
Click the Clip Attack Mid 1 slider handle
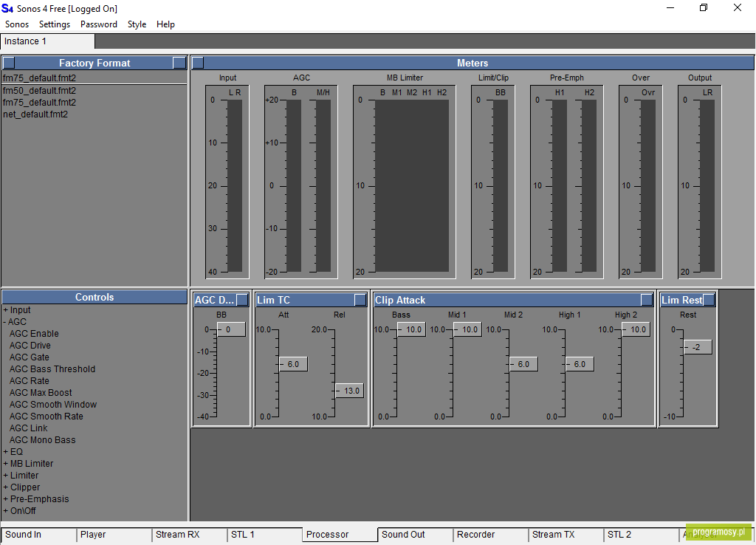pos(467,329)
